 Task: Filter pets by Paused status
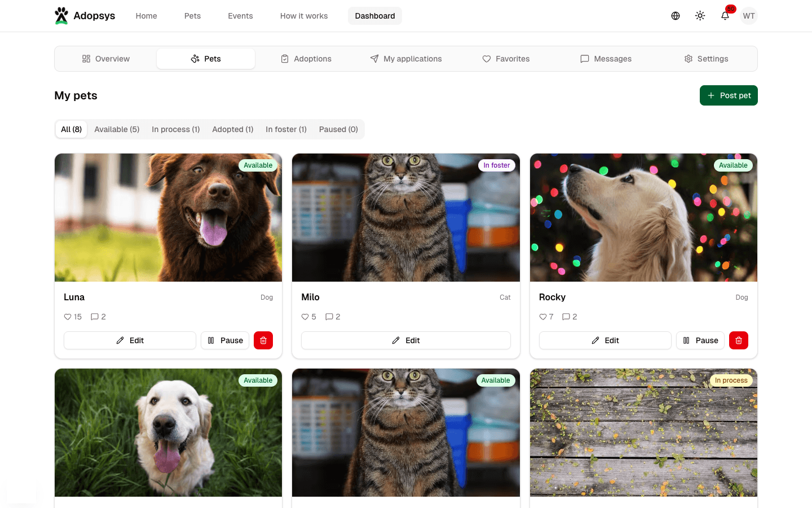point(338,129)
